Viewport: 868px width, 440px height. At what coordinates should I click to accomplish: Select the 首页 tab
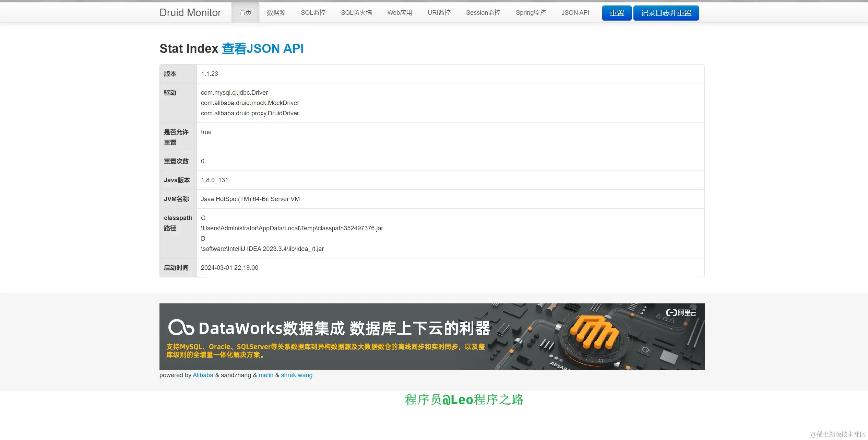point(245,13)
